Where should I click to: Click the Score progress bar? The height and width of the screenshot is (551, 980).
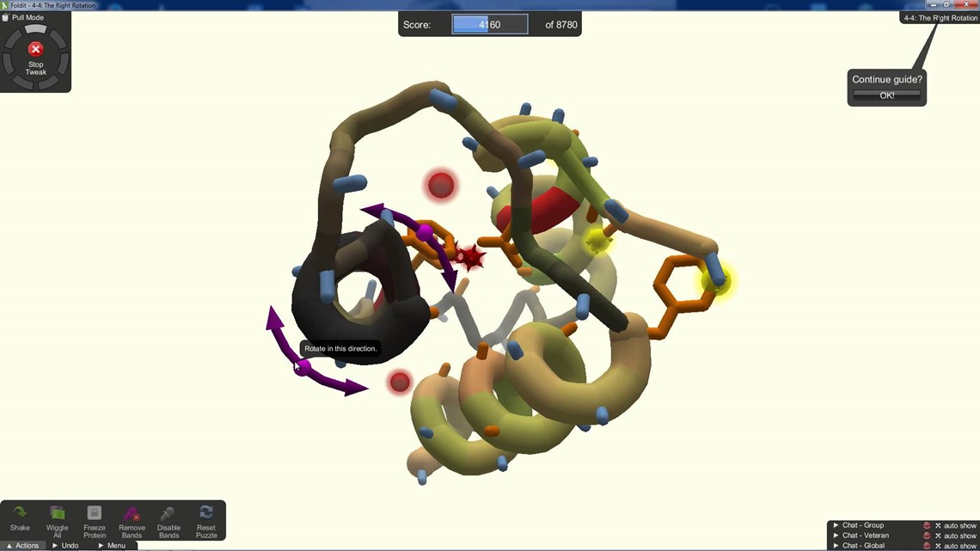pos(489,24)
